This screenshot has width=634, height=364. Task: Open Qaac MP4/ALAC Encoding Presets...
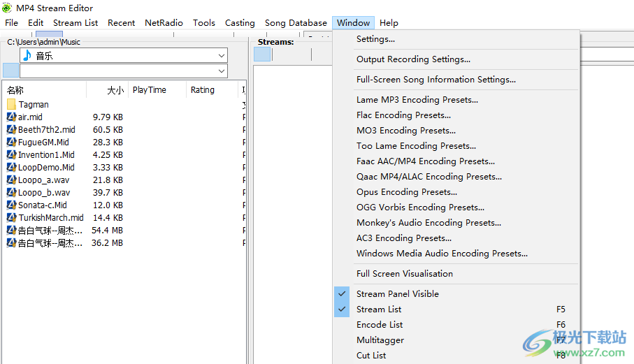point(456,177)
